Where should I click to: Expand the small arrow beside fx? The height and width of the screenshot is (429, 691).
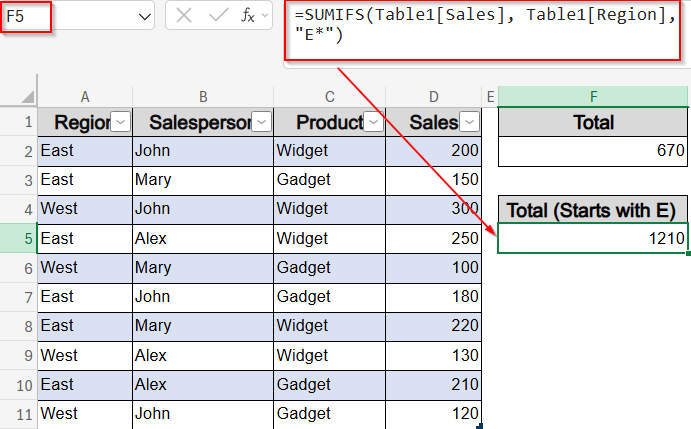click(x=265, y=16)
